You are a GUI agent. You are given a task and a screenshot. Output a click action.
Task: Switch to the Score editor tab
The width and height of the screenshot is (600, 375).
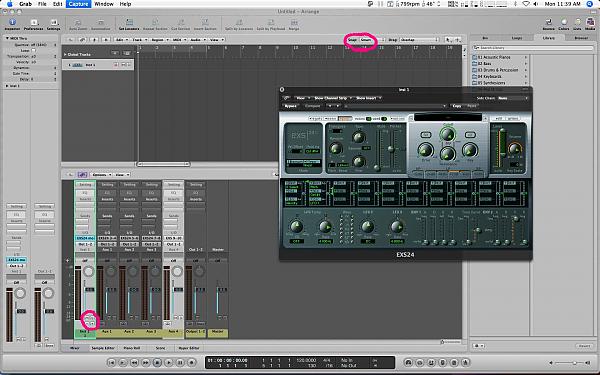(x=160, y=348)
